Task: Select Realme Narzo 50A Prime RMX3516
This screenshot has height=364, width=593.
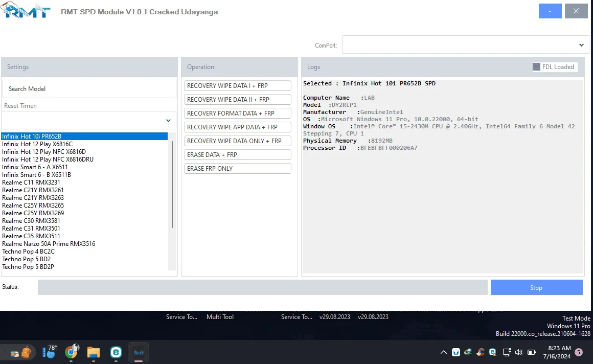Action: pos(84,244)
